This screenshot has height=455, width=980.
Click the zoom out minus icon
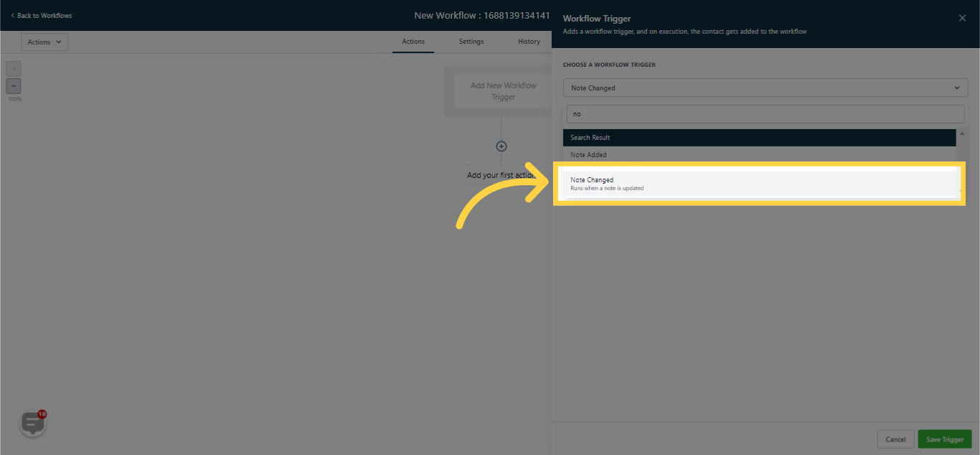pyautogui.click(x=13, y=85)
